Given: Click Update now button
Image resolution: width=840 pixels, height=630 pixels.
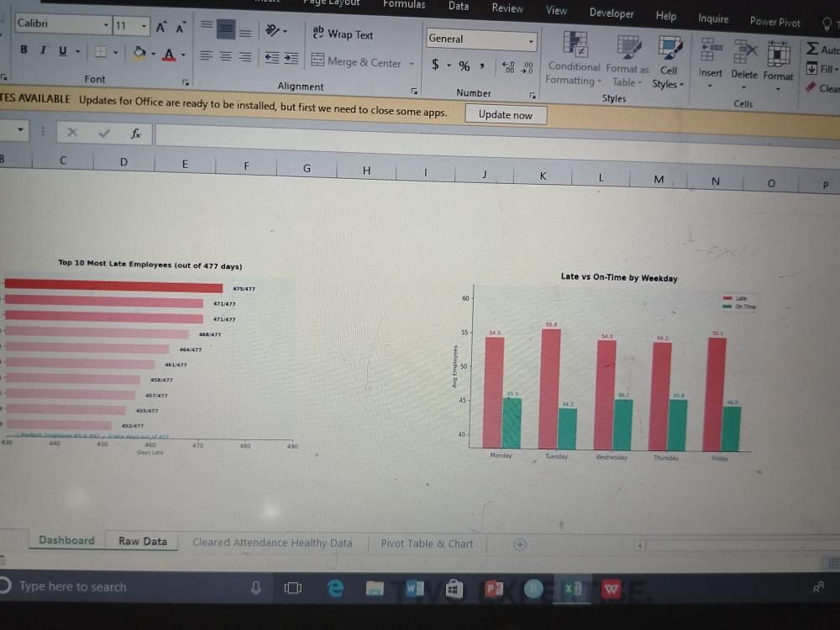Looking at the screenshot, I should (506, 114).
